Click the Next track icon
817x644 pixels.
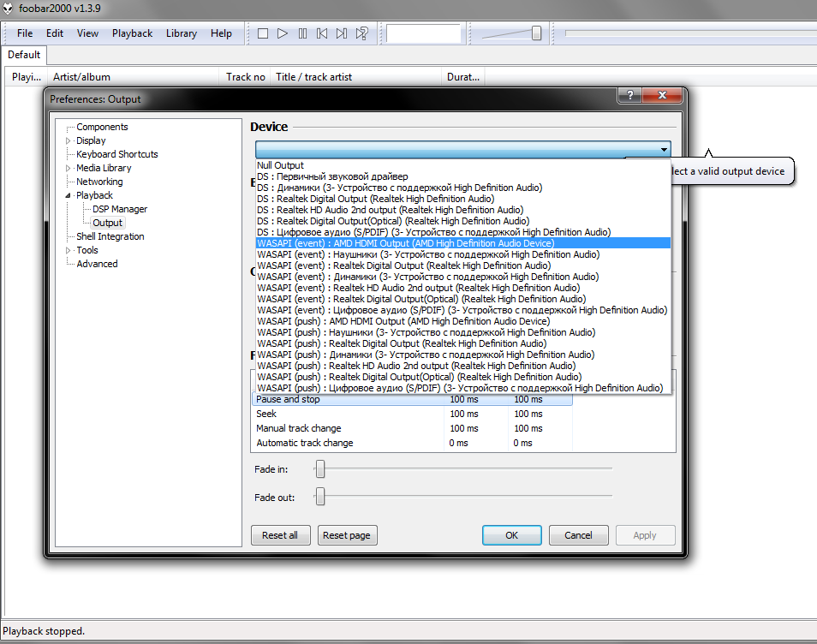click(342, 33)
